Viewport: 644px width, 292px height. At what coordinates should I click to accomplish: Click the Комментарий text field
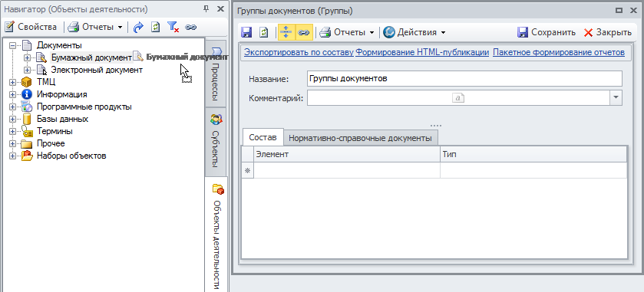click(x=459, y=98)
